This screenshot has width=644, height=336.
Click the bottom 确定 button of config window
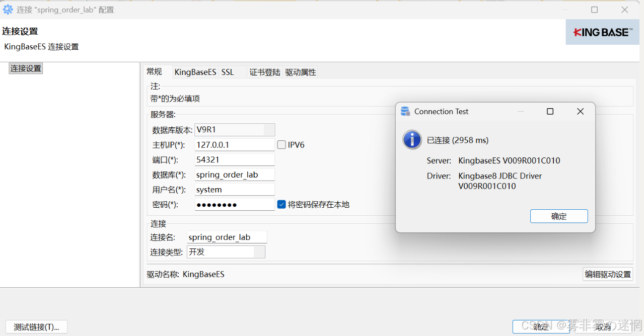(x=541, y=326)
